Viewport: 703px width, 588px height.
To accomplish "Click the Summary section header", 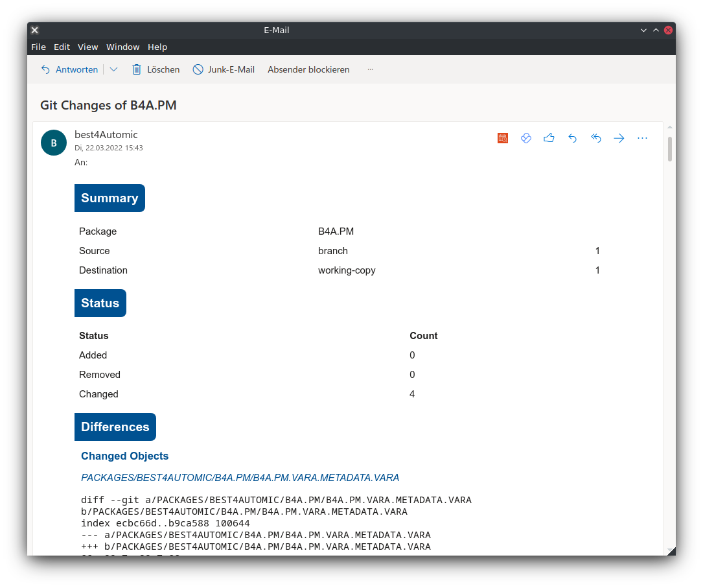I will (x=109, y=198).
